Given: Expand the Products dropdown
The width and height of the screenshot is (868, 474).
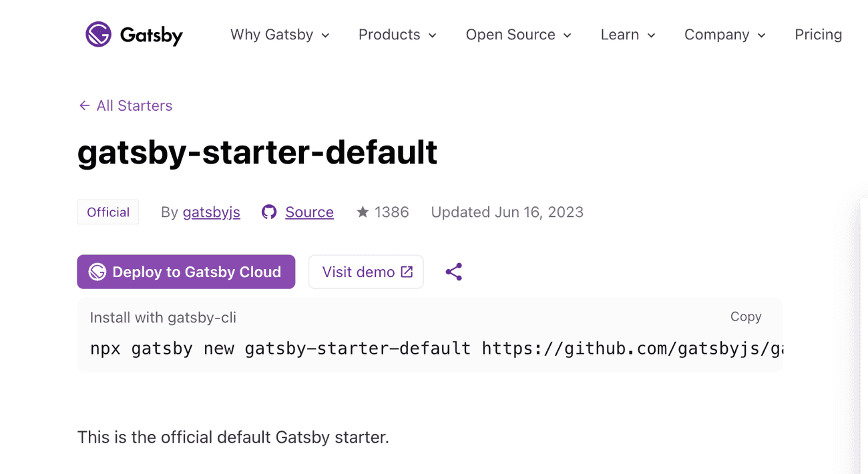Looking at the screenshot, I should (397, 35).
